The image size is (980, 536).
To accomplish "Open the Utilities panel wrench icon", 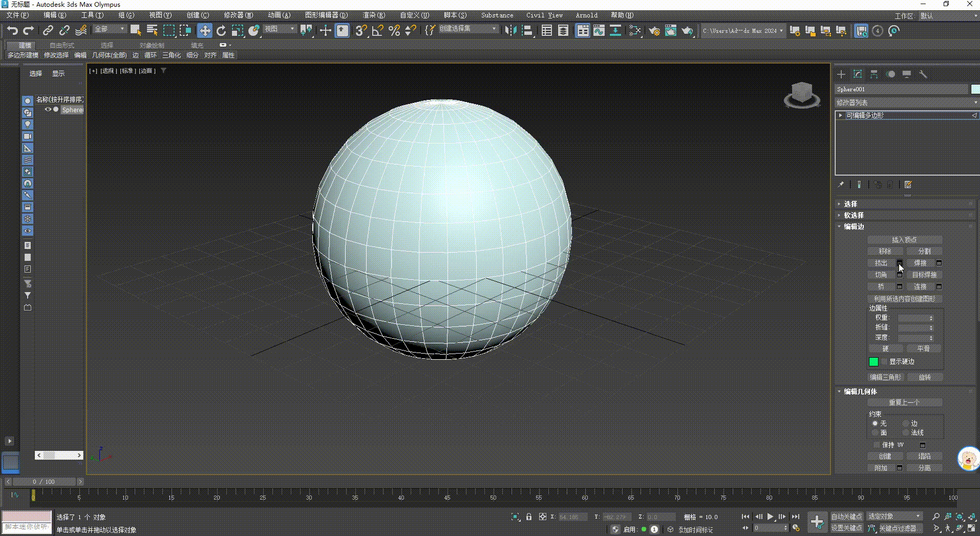I will coord(924,74).
